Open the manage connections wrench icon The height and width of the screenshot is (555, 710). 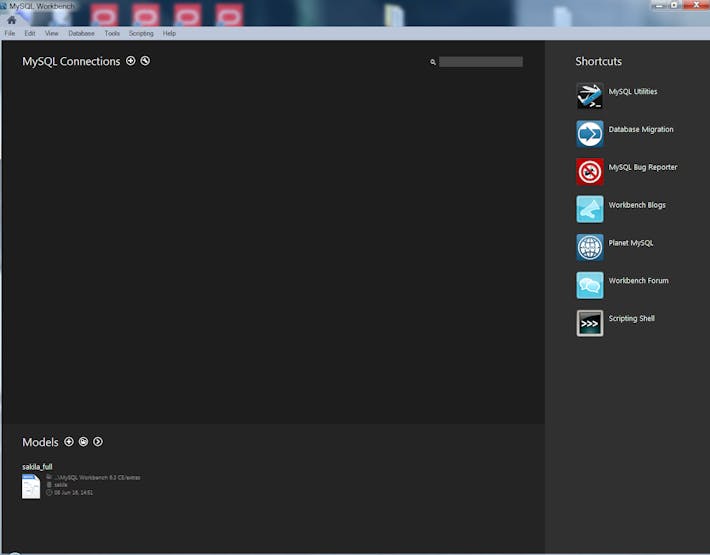145,61
